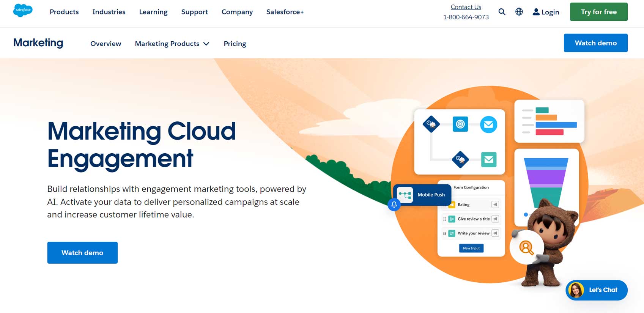Go to the Overview tab

click(106, 44)
